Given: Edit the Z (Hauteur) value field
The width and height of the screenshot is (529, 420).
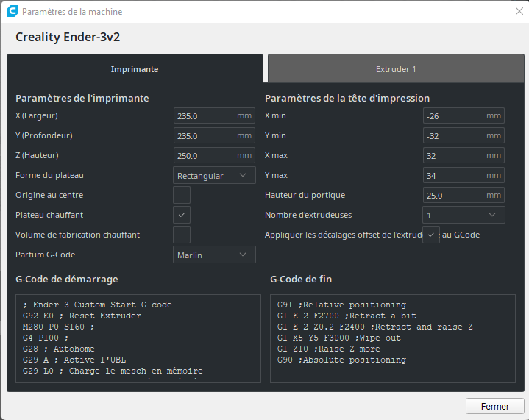Looking at the screenshot, I should tap(214, 155).
